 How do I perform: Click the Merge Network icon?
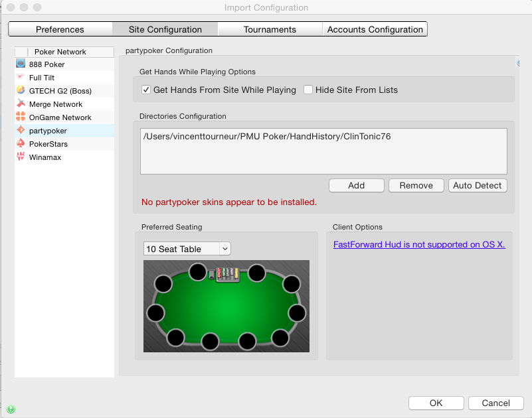click(x=21, y=103)
